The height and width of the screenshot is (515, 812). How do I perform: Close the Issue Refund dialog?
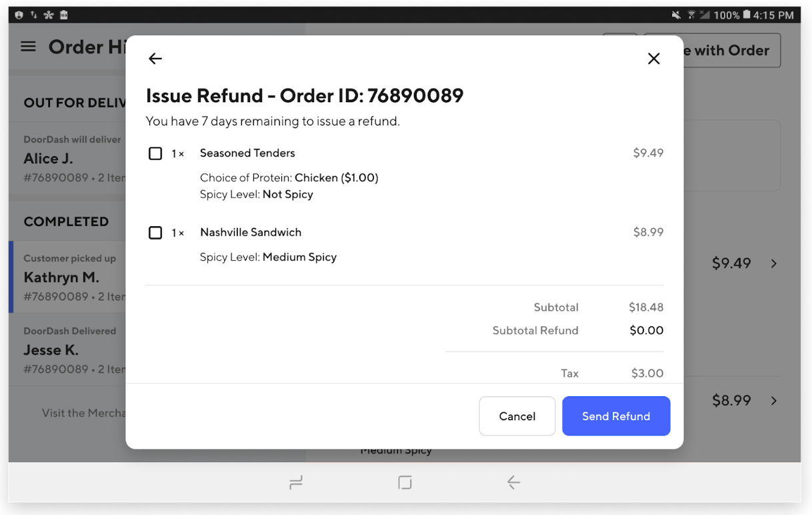tap(653, 58)
